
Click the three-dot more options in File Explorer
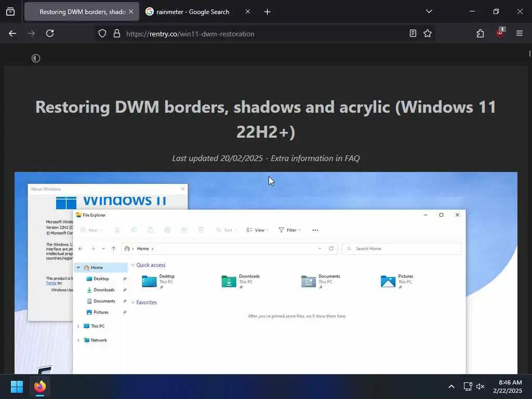point(315,230)
